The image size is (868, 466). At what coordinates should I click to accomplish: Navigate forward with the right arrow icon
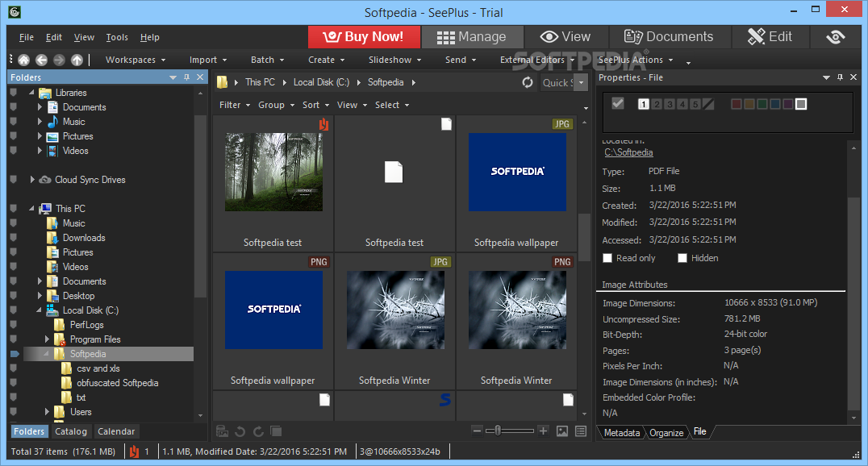pyautogui.click(x=59, y=60)
